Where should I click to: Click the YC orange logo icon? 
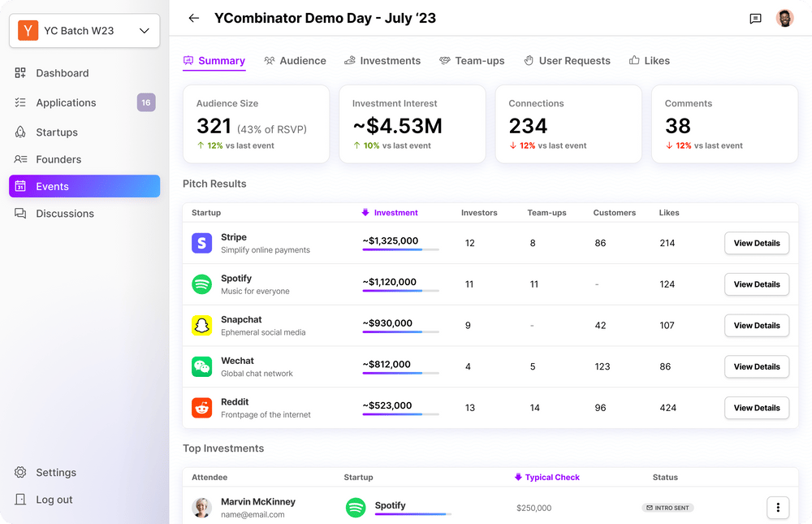[28, 31]
